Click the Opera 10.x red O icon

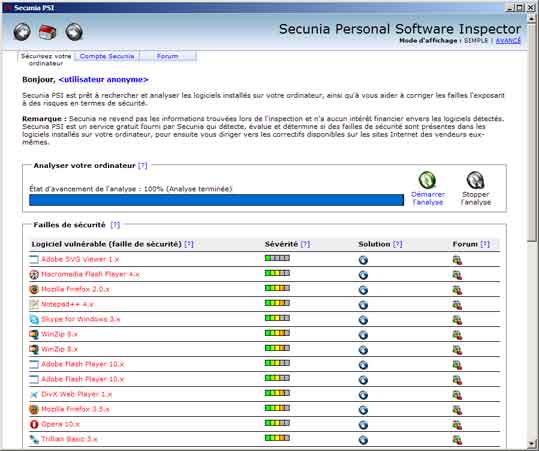[34, 424]
